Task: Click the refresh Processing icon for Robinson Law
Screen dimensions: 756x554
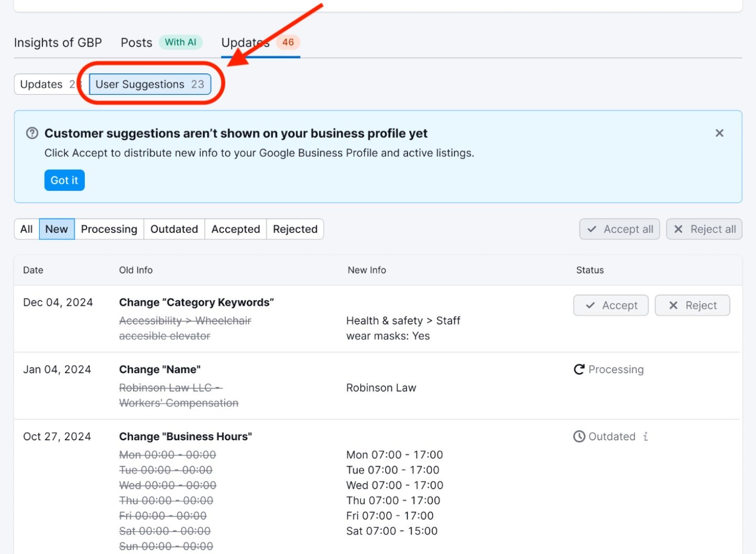Action: (x=578, y=369)
